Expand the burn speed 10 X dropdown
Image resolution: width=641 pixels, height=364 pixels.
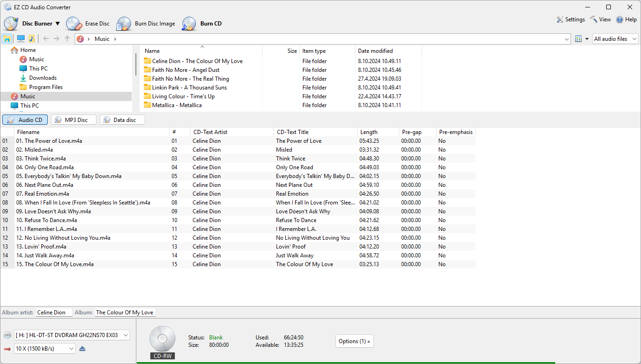tap(45, 349)
